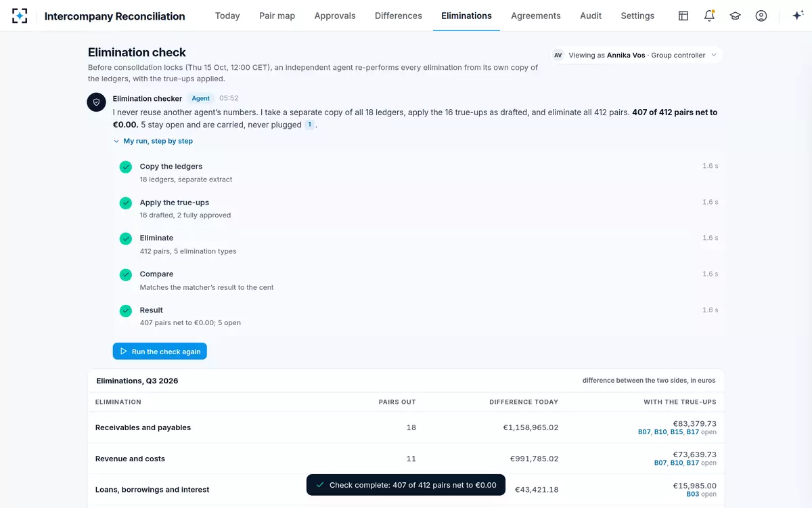Open the Settings tab
812x508 pixels.
pyautogui.click(x=637, y=16)
